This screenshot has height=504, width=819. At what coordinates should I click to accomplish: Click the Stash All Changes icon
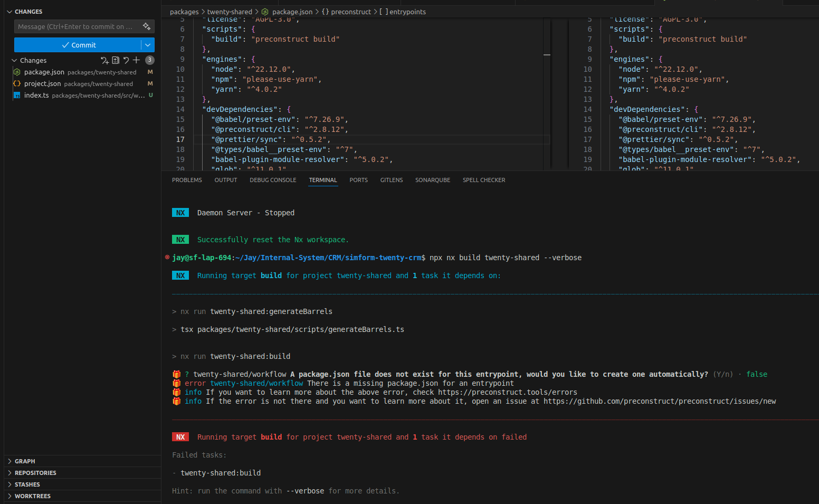105,60
